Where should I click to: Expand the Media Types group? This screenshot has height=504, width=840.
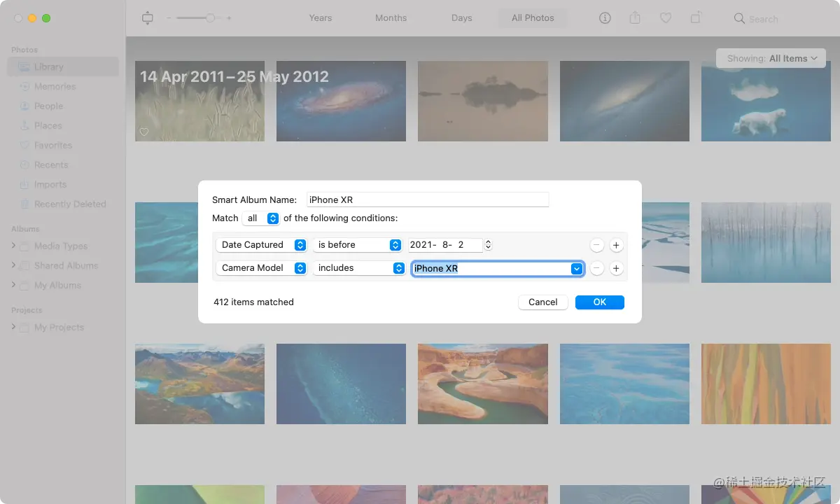[14, 246]
